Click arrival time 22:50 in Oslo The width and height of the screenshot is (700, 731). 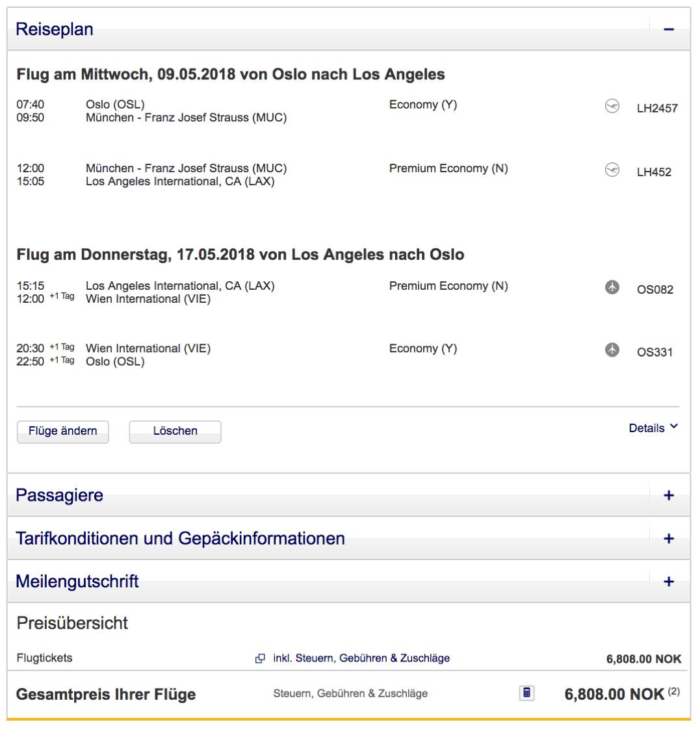coord(31,361)
